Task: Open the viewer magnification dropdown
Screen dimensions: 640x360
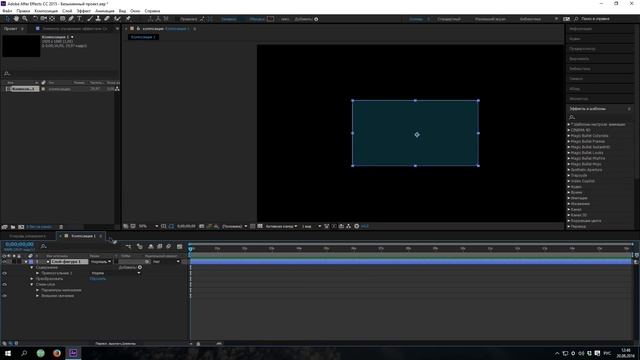Action: [x=148, y=226]
